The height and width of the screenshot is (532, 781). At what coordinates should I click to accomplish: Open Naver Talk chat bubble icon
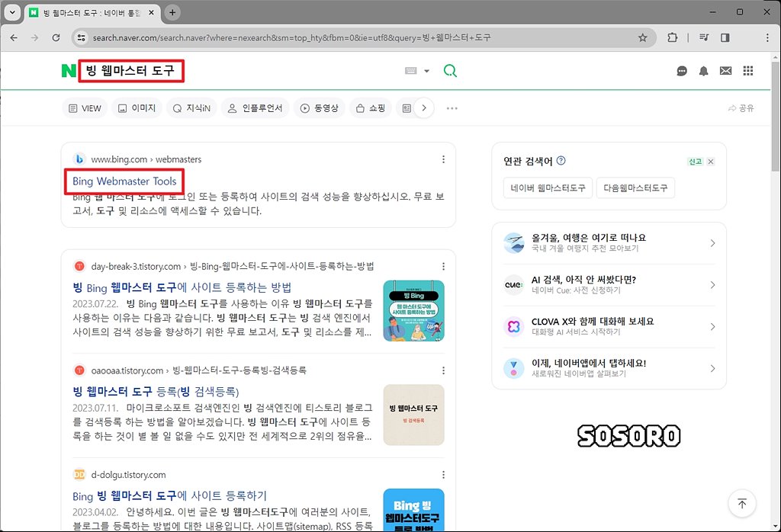(x=682, y=71)
